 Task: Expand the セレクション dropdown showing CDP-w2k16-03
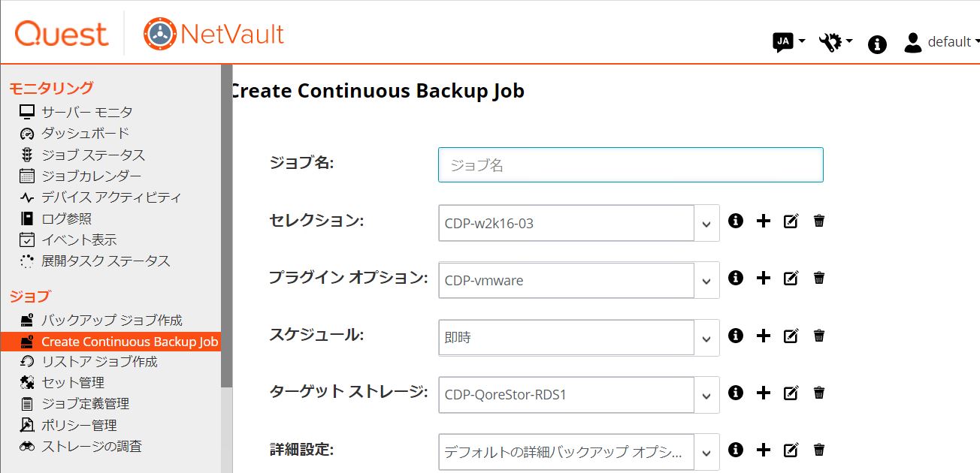[706, 223]
